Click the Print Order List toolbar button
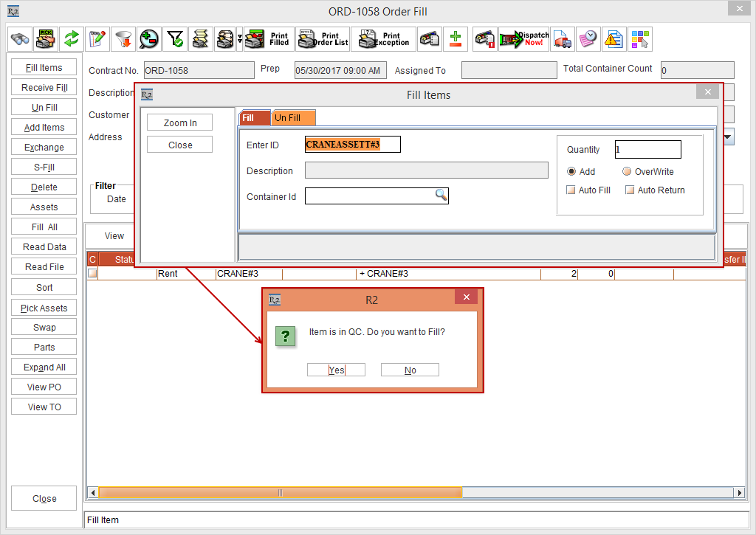Viewport: 756px width, 535px height. [x=323, y=39]
